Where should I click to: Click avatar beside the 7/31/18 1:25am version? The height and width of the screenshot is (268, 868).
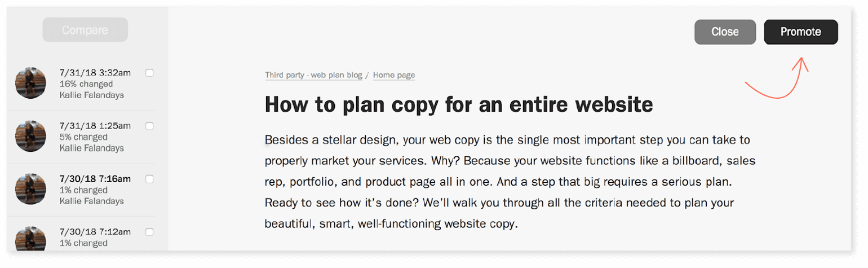30,136
